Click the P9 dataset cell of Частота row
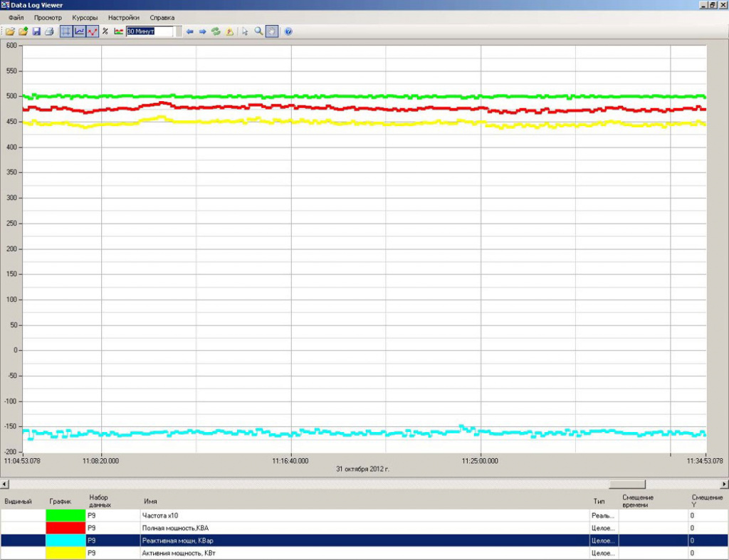The image size is (729, 560). tap(113, 515)
